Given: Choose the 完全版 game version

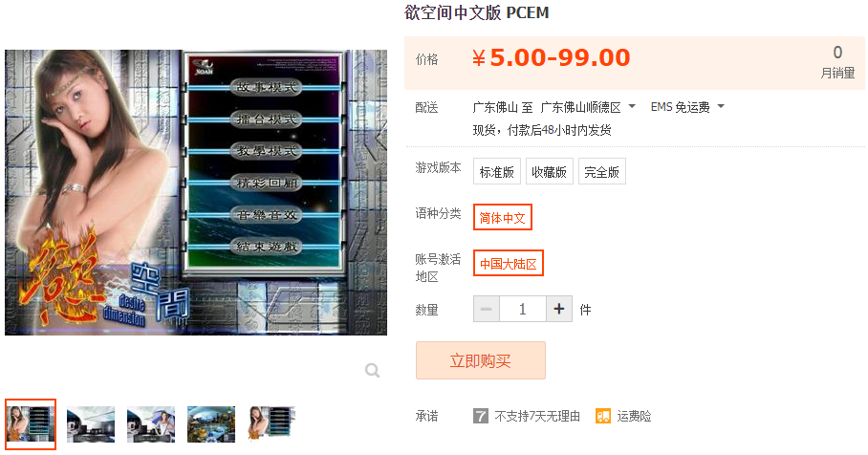Looking at the screenshot, I should [x=601, y=172].
